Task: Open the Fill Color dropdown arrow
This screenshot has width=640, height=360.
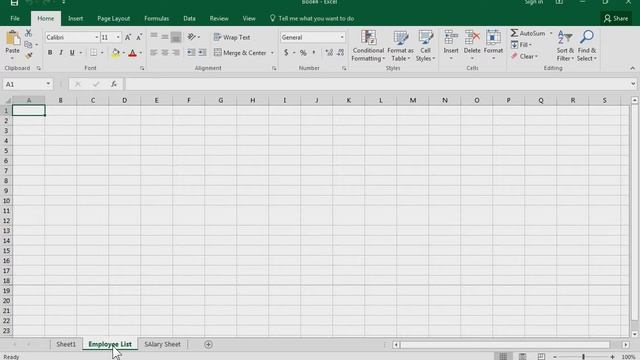Action: [124, 53]
